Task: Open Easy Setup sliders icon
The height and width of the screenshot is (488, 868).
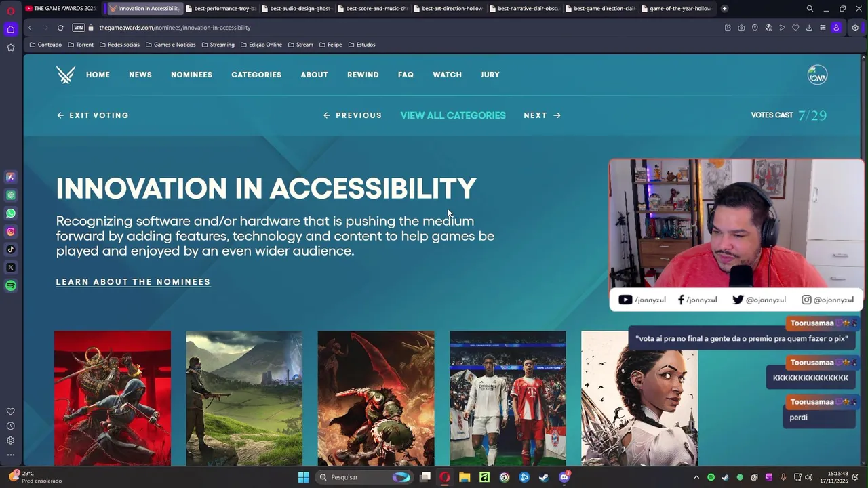Action: tap(823, 28)
